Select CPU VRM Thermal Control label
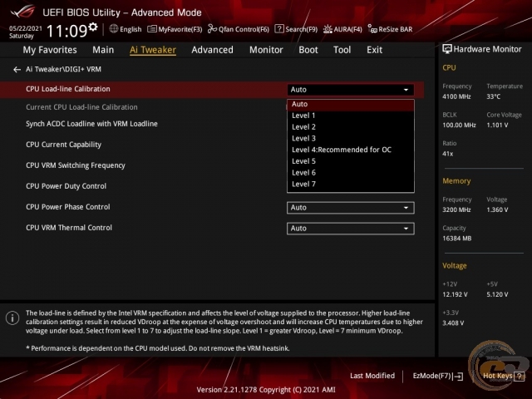Viewport: 532px width, 399px height. click(69, 228)
